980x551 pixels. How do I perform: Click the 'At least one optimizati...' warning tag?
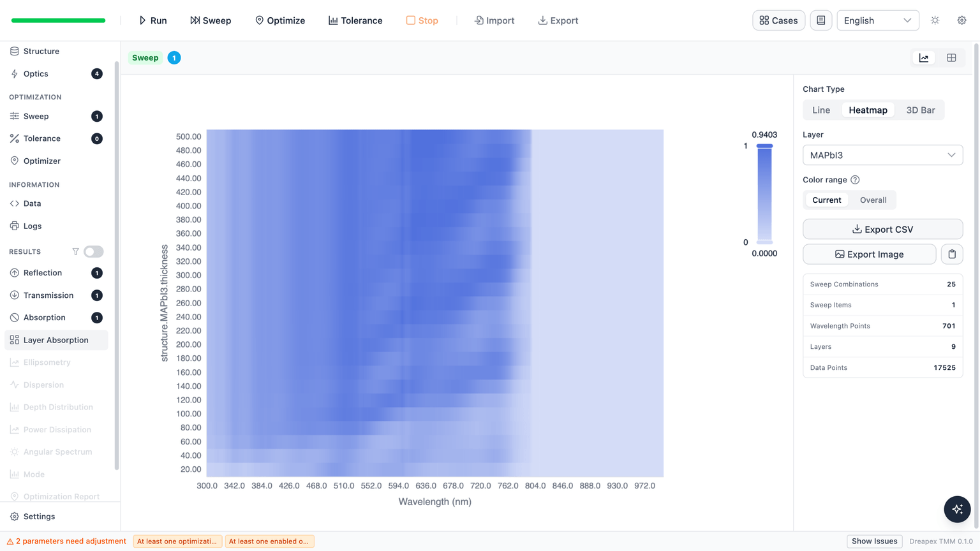tap(177, 541)
